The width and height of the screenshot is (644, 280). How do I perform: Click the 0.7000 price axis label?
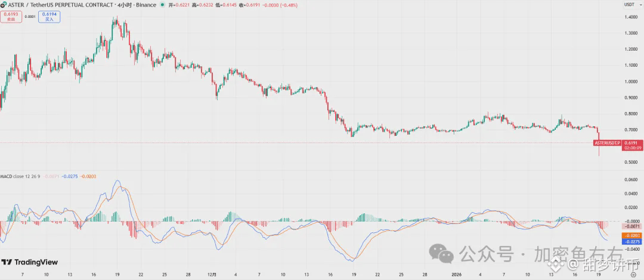(x=631, y=130)
